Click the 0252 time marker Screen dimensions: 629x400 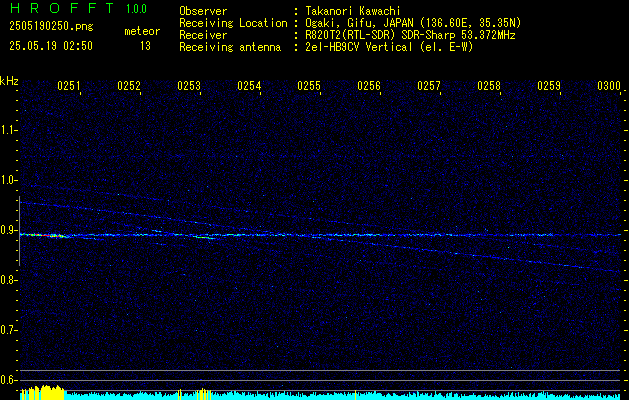pos(129,86)
